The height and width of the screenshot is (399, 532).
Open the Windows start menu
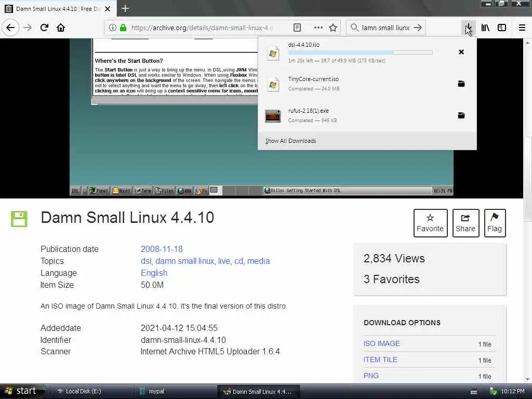pyautogui.click(x=22, y=391)
